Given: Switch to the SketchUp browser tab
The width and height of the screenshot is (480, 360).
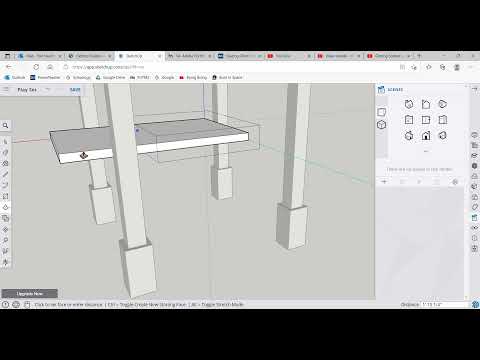Looking at the screenshot, I should click(x=139, y=56).
